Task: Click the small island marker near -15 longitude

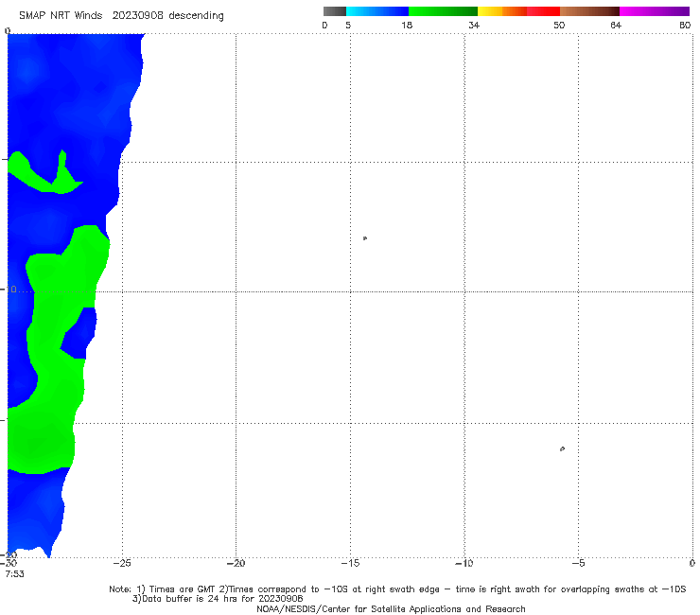Action: pos(365,238)
